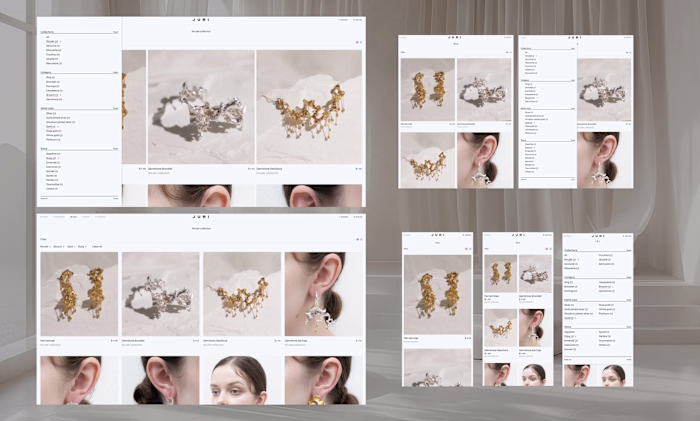This screenshot has height=421, width=700.
Task: Click the White gold entry in top desktop sidebar
Action: 54,135
